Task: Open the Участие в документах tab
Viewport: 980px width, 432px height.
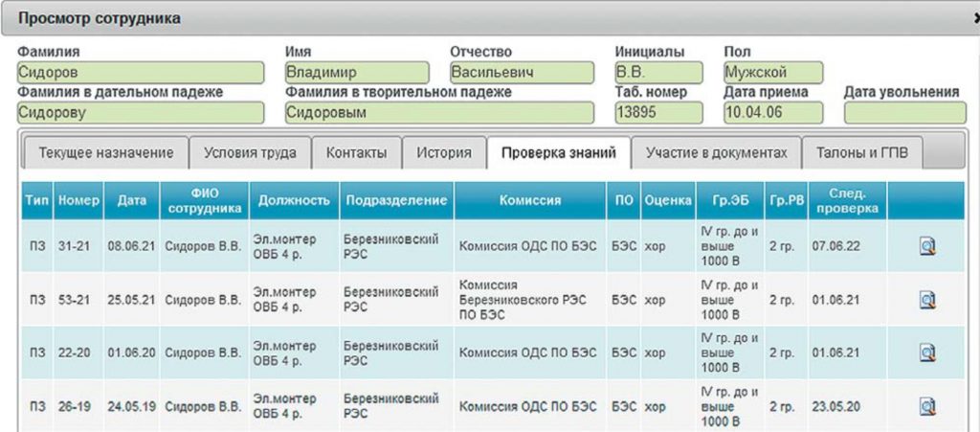Action: point(716,152)
